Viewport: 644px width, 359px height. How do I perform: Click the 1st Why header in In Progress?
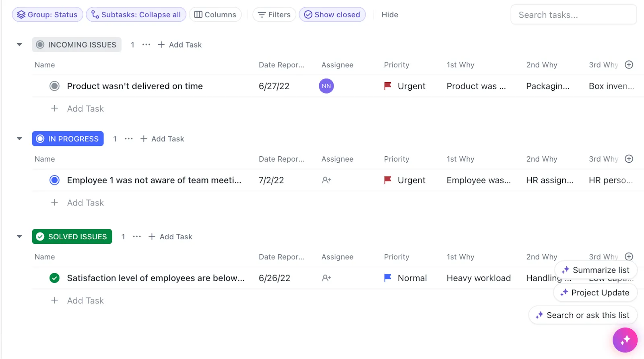pos(460,159)
